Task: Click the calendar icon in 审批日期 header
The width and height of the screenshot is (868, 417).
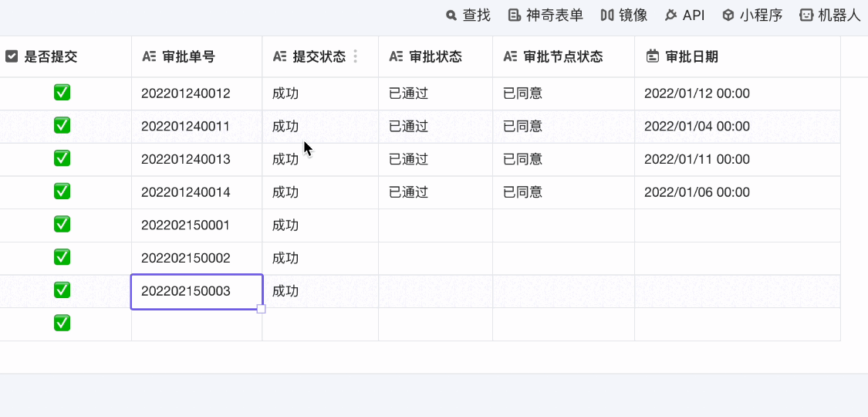Action: [653, 56]
